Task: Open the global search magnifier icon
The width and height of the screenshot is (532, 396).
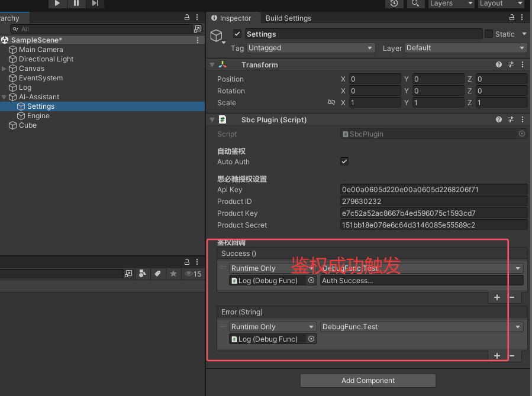Action: 415,4
